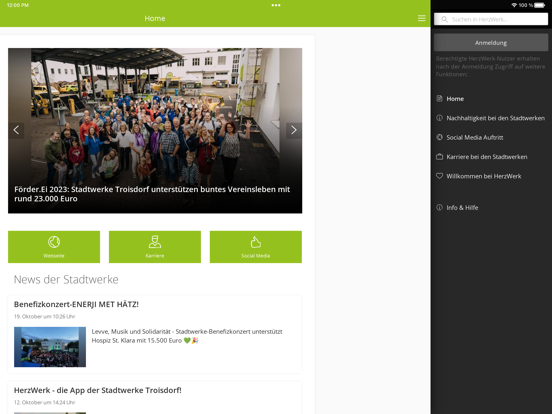The height and width of the screenshot is (414, 552).
Task: Click the search magnifier icon
Action: point(444,19)
